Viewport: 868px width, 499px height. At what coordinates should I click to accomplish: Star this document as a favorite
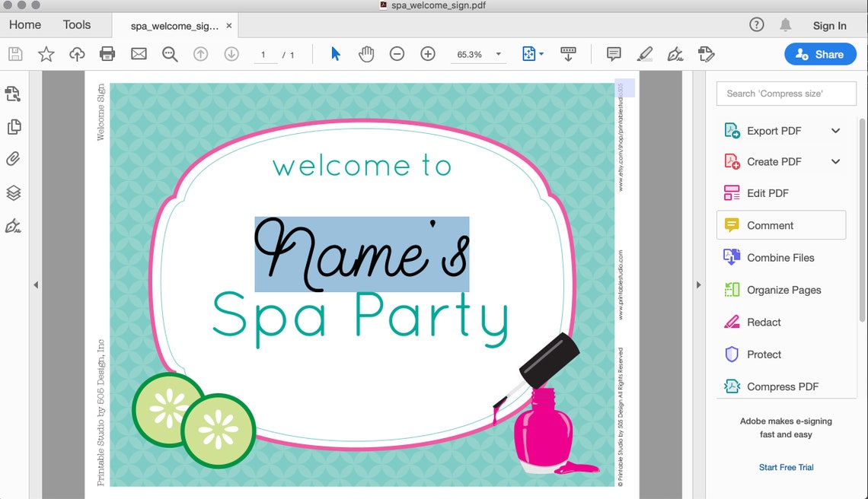coord(46,54)
